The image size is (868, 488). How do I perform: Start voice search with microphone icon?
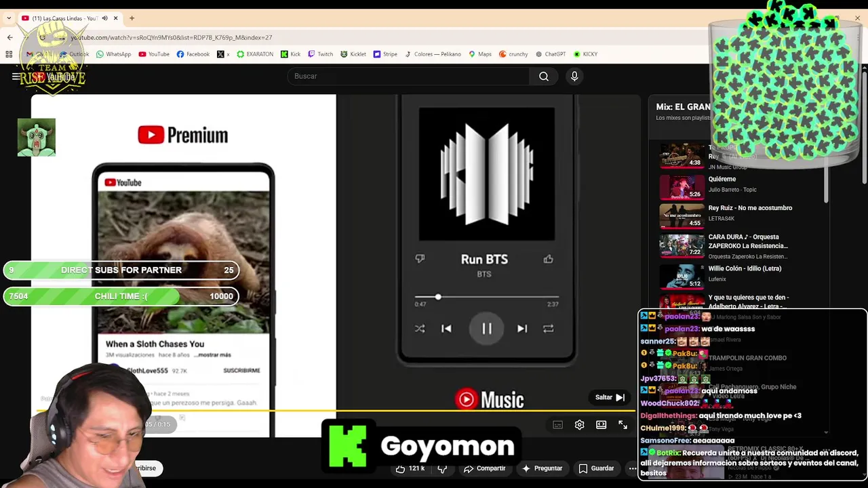tap(574, 76)
